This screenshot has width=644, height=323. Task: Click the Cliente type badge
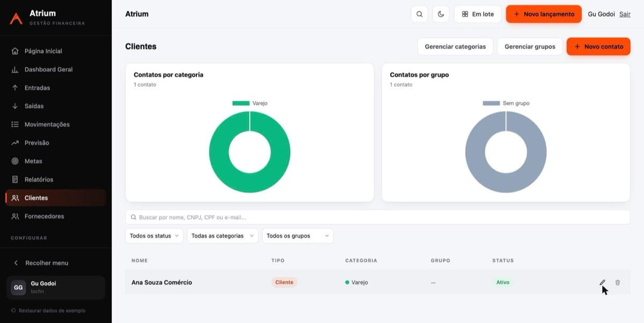pos(284,282)
